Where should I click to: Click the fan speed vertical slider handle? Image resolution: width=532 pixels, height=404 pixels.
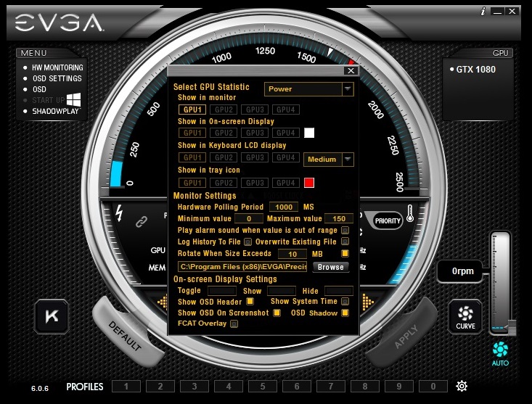512,327
